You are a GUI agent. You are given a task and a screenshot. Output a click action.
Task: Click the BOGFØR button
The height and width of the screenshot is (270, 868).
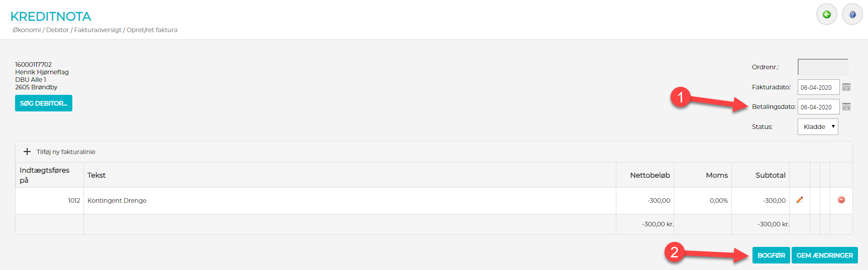[x=771, y=255]
